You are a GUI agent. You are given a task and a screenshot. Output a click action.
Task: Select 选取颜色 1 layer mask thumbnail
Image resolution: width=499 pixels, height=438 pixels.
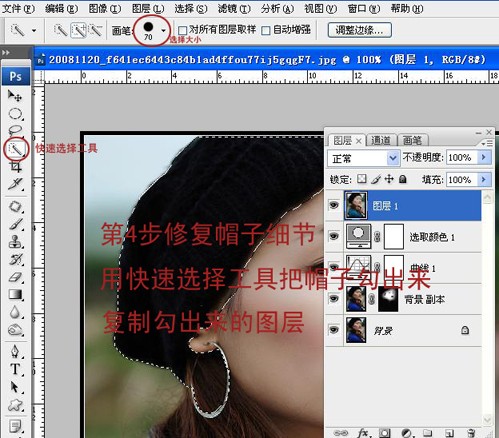(x=394, y=237)
